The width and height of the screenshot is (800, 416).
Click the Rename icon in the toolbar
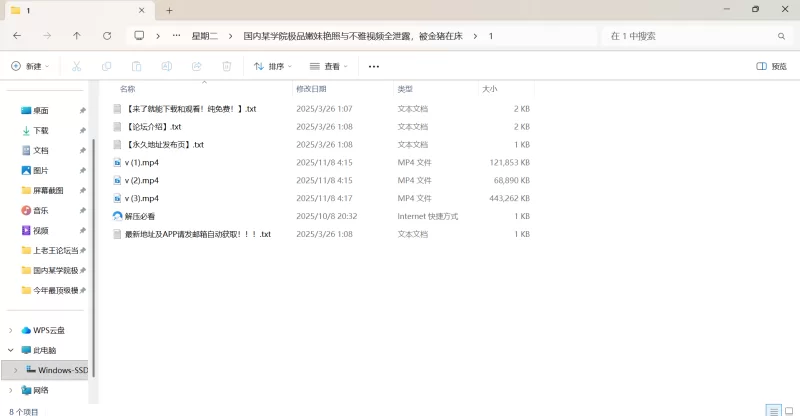[x=166, y=66]
